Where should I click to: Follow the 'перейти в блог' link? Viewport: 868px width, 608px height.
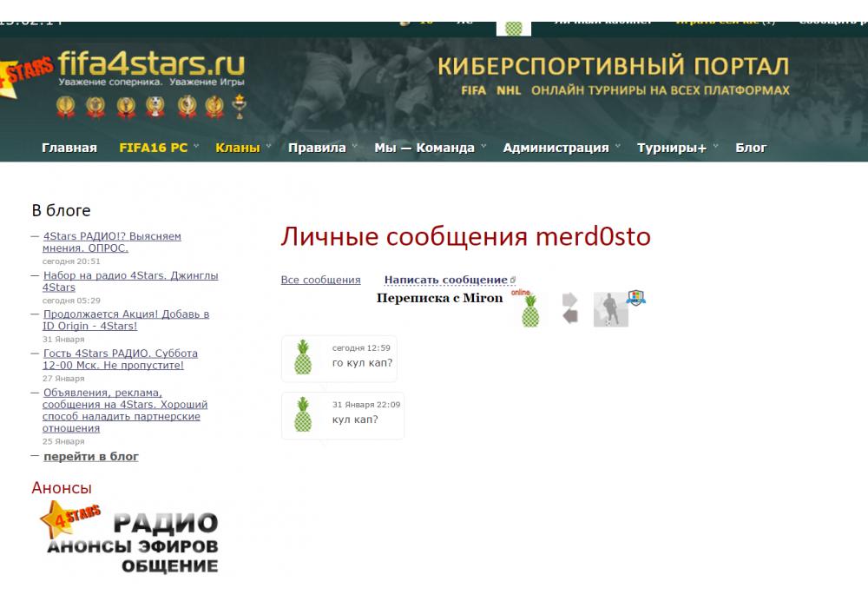tap(91, 457)
